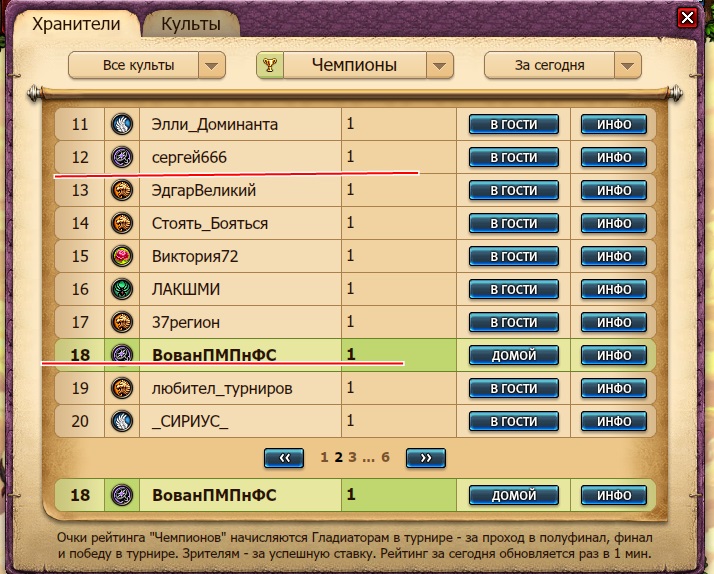Click the purple cult emblem beside сергей666

(x=122, y=157)
